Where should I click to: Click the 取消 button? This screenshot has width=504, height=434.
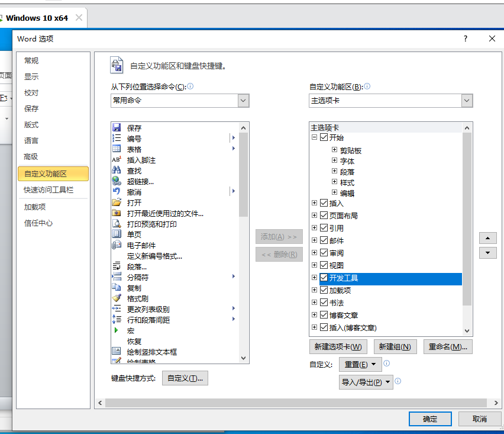pyautogui.click(x=480, y=419)
